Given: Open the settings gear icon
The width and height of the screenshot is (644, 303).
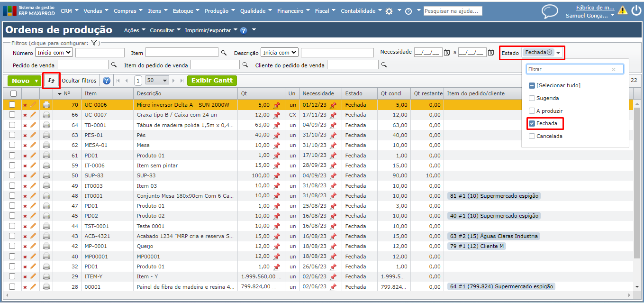Looking at the screenshot, I should [389, 11].
